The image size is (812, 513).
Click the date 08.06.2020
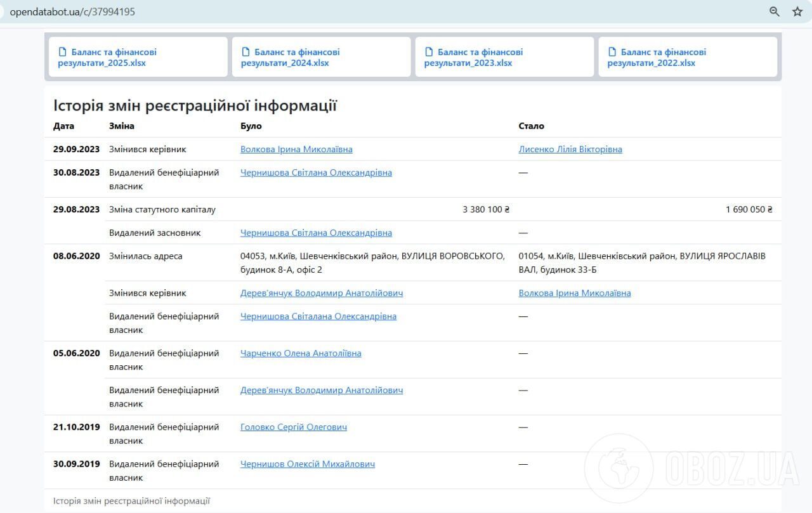click(x=77, y=256)
